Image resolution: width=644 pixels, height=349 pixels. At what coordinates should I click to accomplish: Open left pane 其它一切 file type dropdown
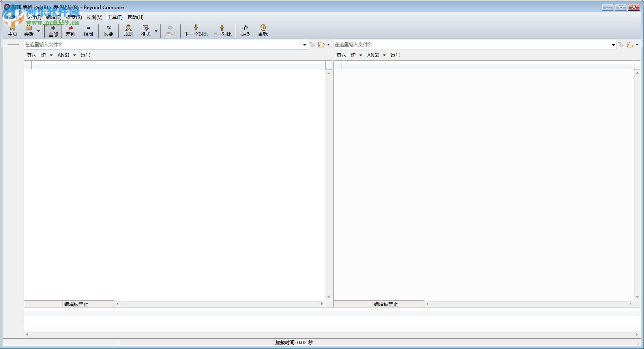[39, 55]
